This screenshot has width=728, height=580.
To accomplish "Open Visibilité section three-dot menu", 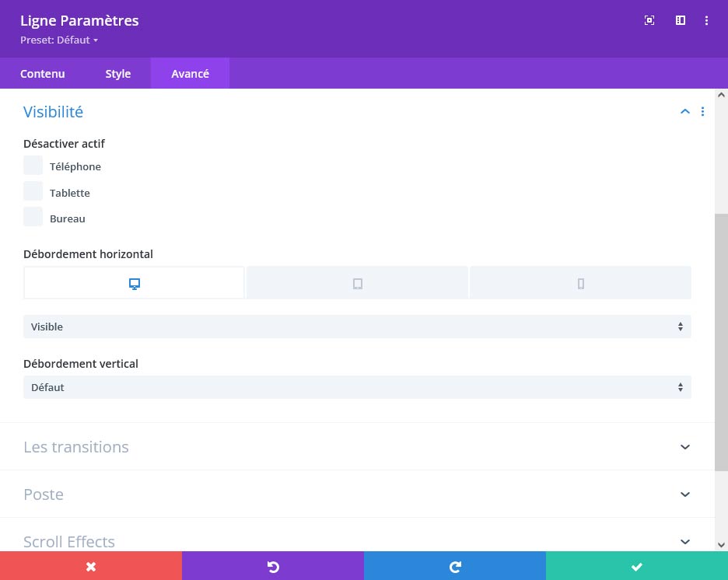I will click(x=702, y=111).
